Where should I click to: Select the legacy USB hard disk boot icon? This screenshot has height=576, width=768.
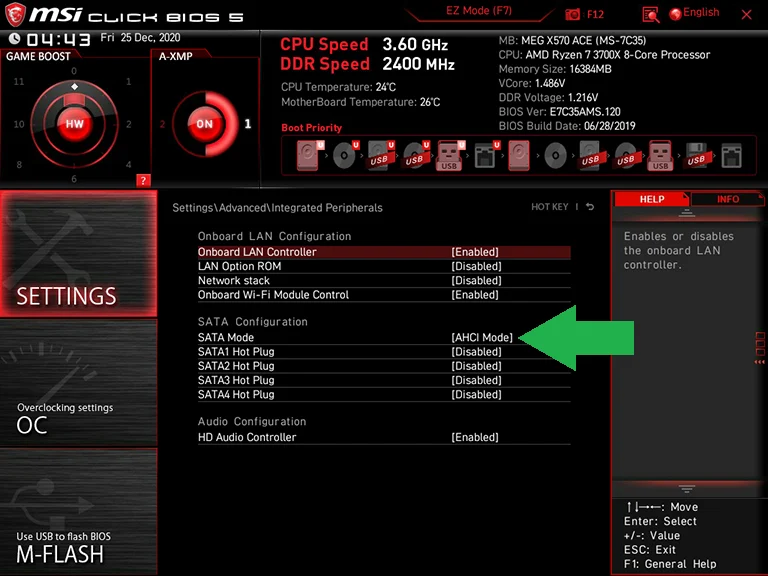click(590, 155)
